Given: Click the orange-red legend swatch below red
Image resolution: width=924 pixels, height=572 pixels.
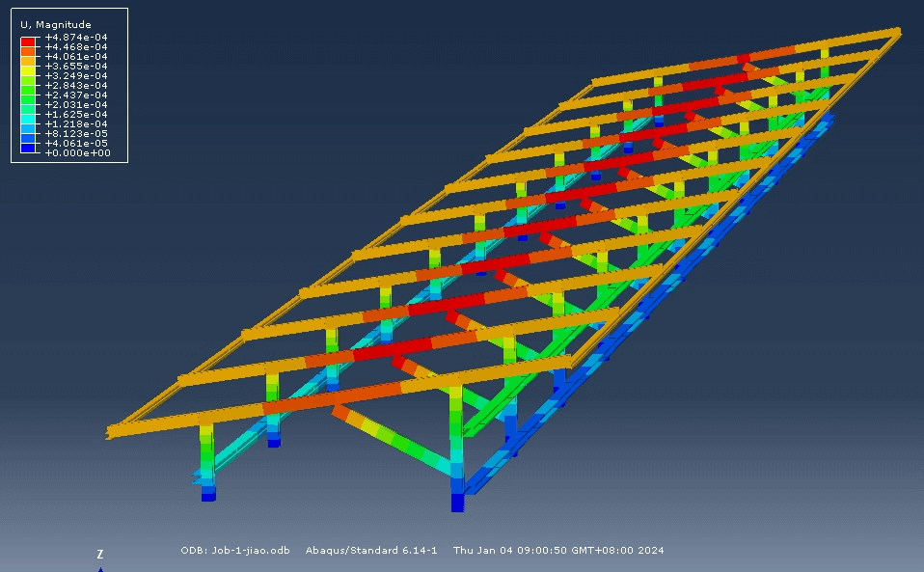Looking at the screenshot, I should click(29, 51).
